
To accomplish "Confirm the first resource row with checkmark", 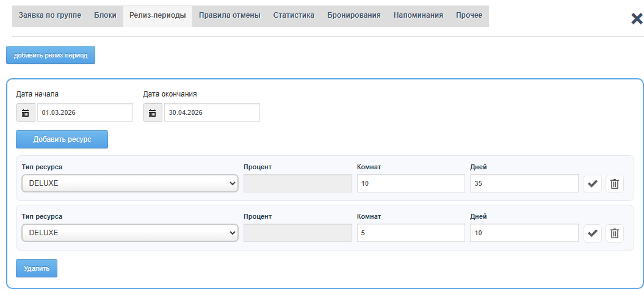I will [x=593, y=183].
